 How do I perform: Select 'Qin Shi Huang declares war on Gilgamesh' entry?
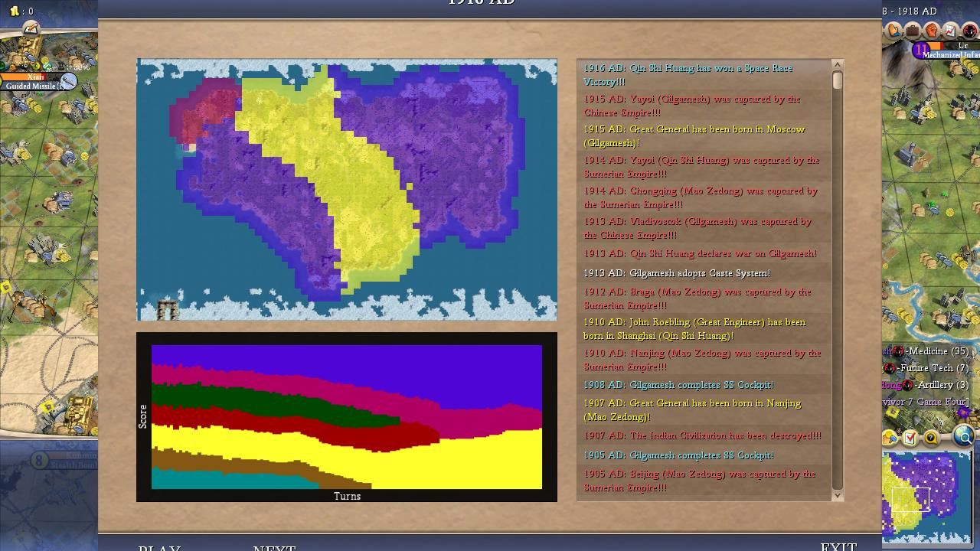tap(704, 253)
